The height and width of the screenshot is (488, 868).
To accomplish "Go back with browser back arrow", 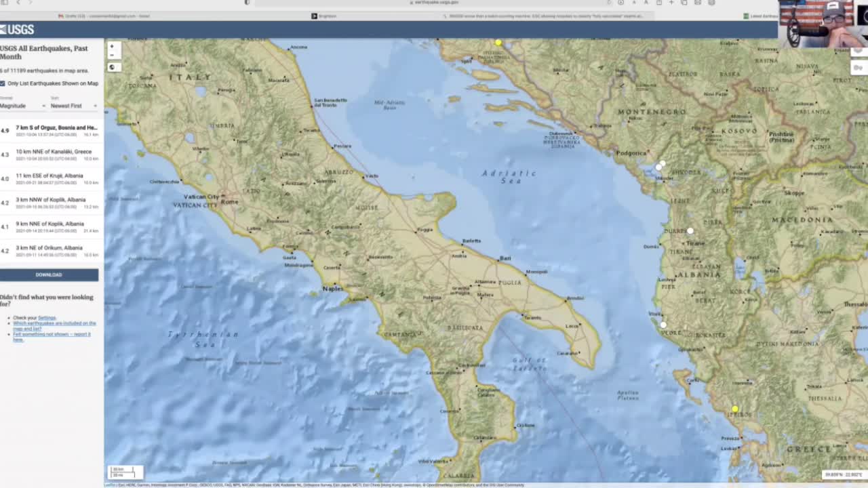I will 18,3.
